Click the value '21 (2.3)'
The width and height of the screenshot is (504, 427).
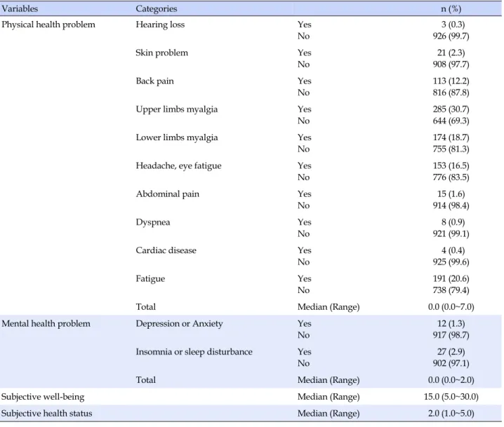(451, 53)
